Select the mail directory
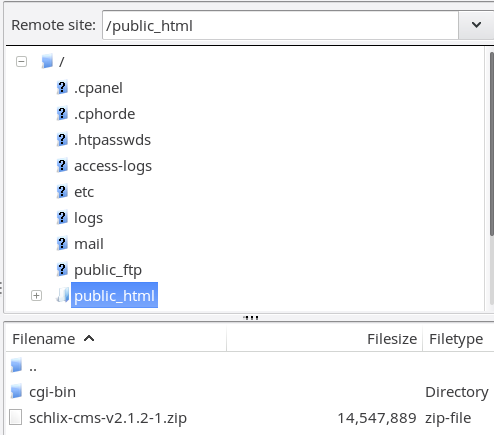The width and height of the screenshot is (494, 435). 89,244
